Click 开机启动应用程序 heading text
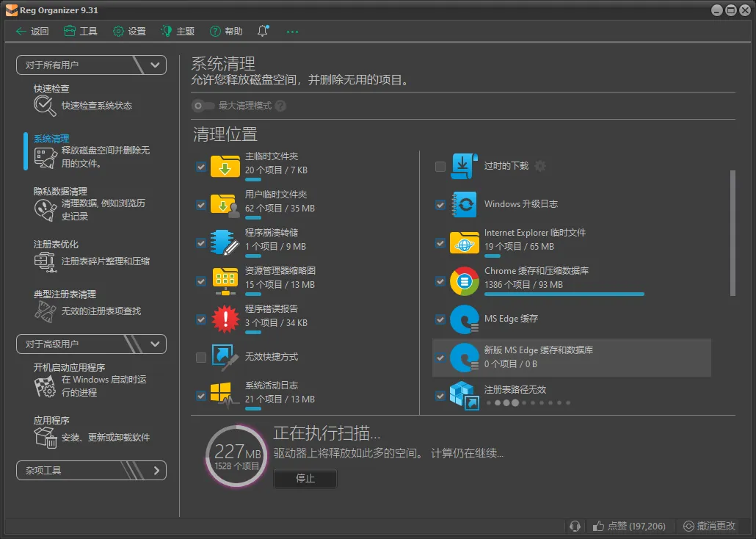Screen dimensions: 756x539 pyautogui.click(x=70, y=367)
